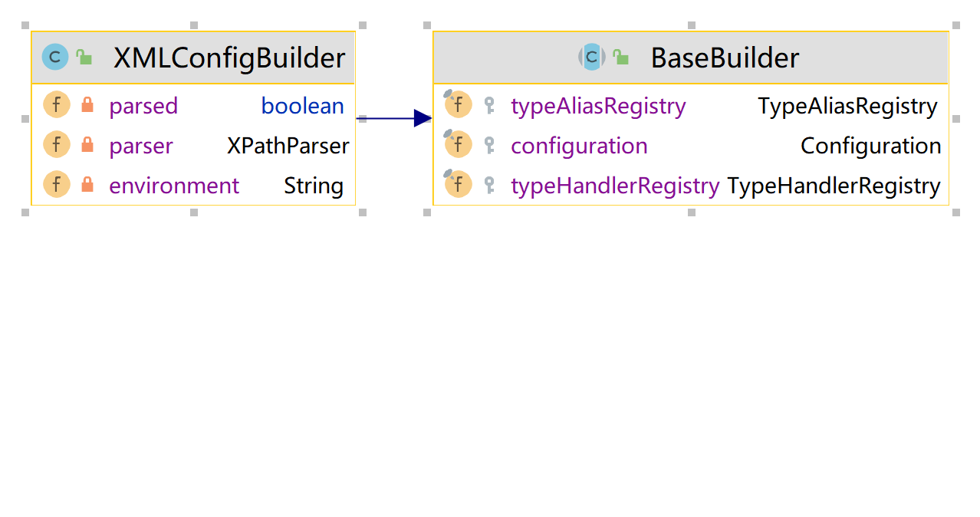Select the typeHandlerRegistry field name
The width and height of the screenshot is (980, 517).
coord(615,186)
